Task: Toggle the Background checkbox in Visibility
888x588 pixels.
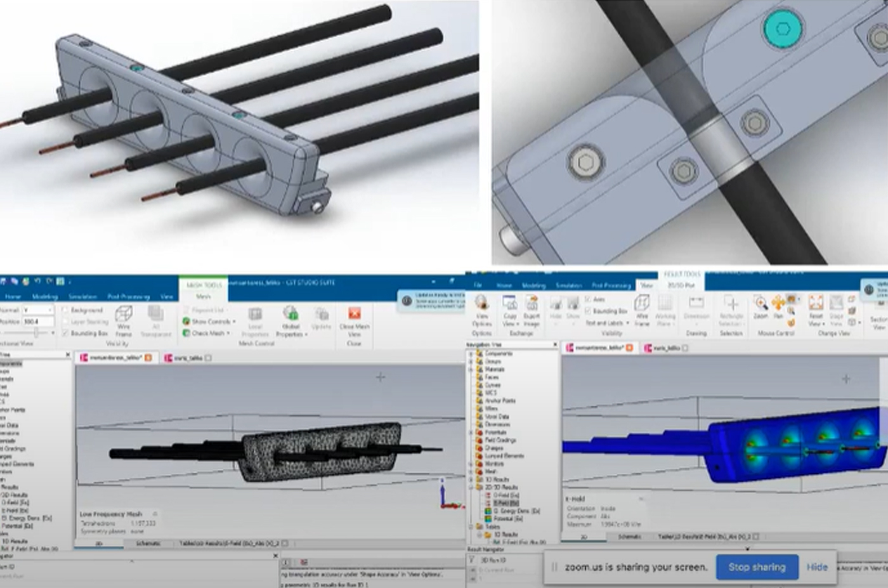Action: click(x=83, y=310)
